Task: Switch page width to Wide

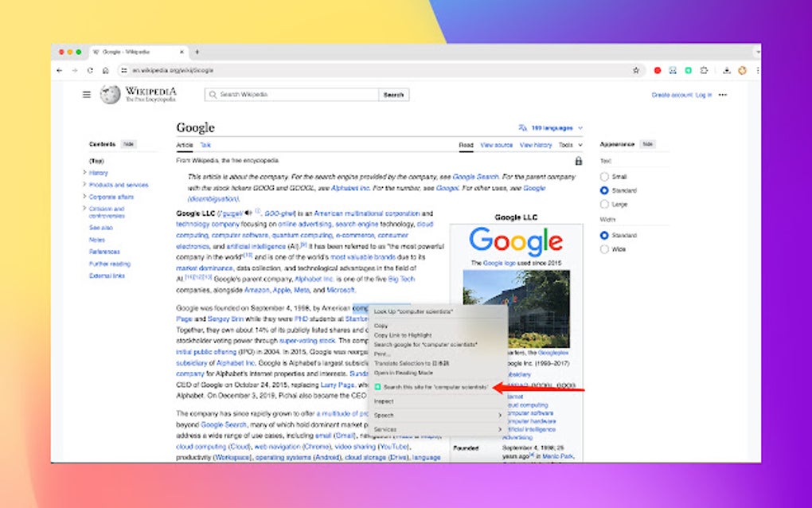Action: coord(605,248)
